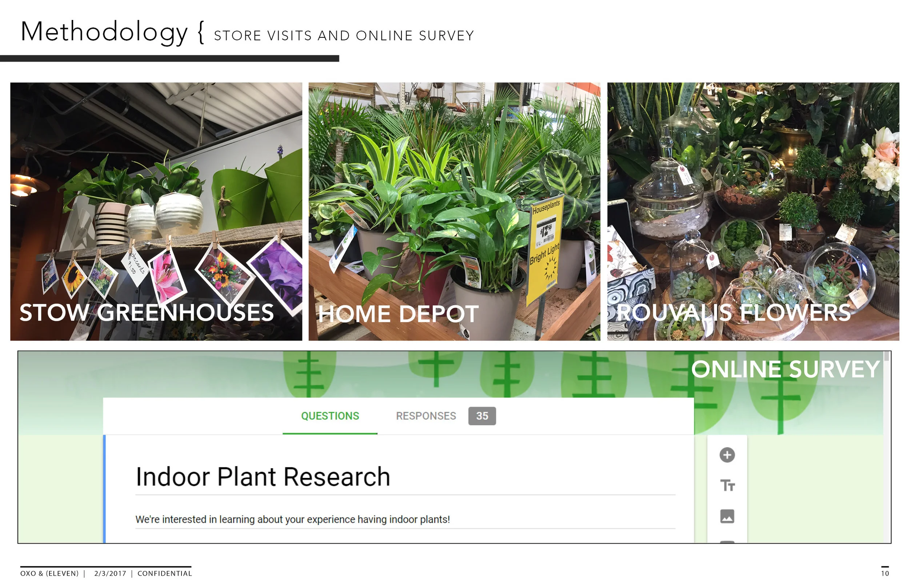The width and height of the screenshot is (909, 588).
Task: Open the Rouvalis Flowers terrarium photo
Action: [753, 212]
